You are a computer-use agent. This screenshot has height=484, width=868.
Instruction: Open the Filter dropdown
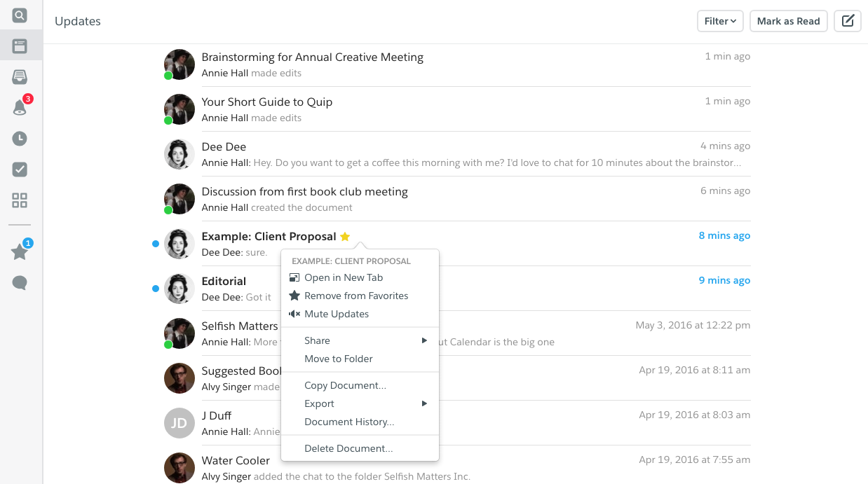point(719,21)
